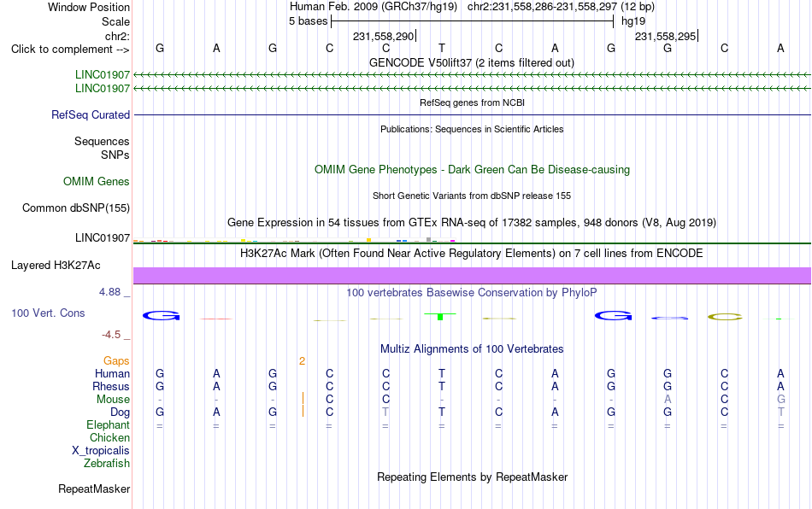Viewport: 812px width, 509px height.
Task: Open the 'RefSeq genes from NCBI' track title
Action: coord(472,102)
